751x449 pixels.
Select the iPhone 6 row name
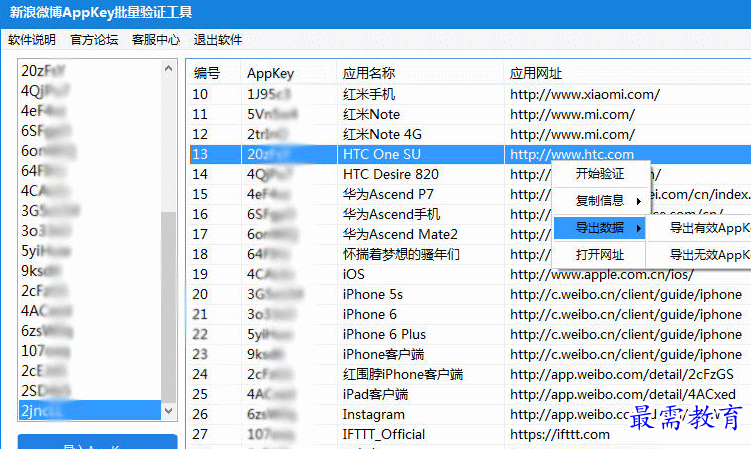[370, 314]
